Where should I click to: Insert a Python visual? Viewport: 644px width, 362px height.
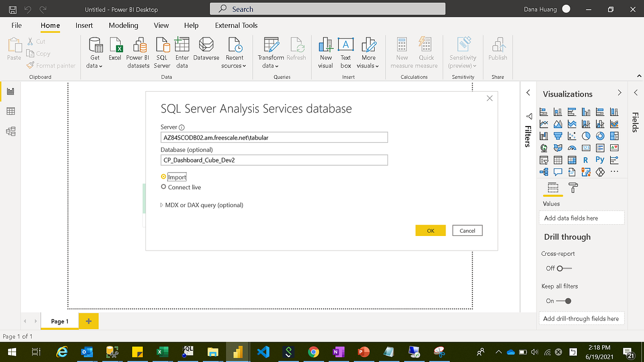pos(600,160)
